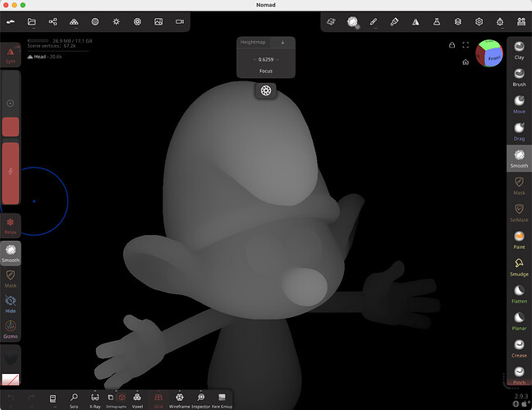Open the Topology menu

tap(74, 21)
